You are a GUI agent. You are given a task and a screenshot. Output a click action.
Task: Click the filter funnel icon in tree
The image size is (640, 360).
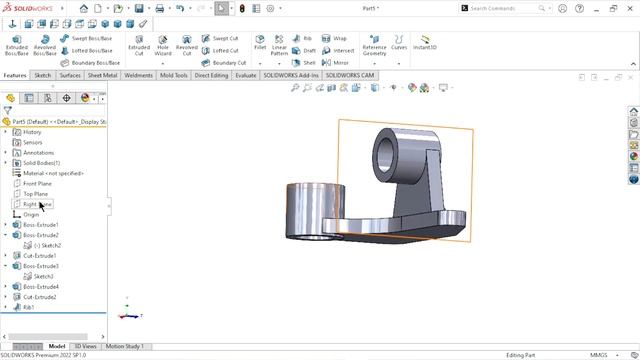tap(7, 110)
